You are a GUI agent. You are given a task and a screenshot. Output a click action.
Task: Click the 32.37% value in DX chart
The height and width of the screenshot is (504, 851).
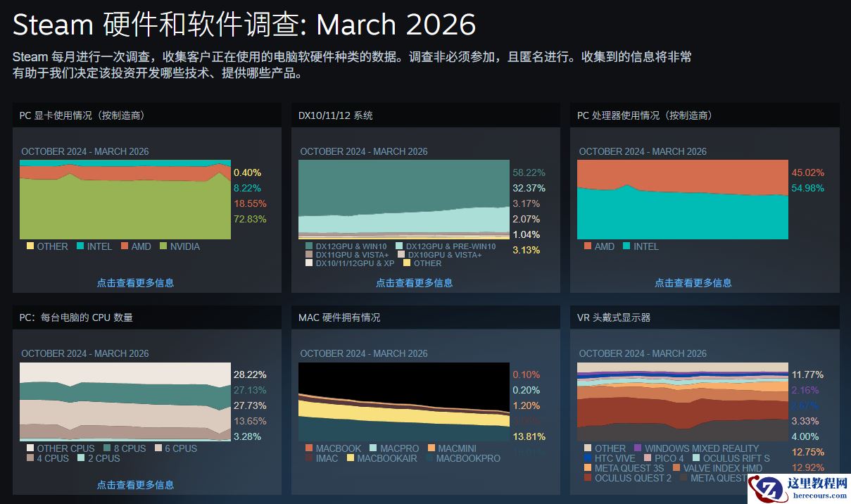pyautogui.click(x=529, y=188)
